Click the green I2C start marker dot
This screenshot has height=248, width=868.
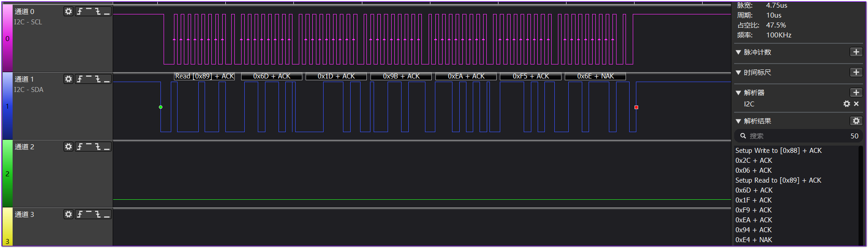click(x=160, y=107)
